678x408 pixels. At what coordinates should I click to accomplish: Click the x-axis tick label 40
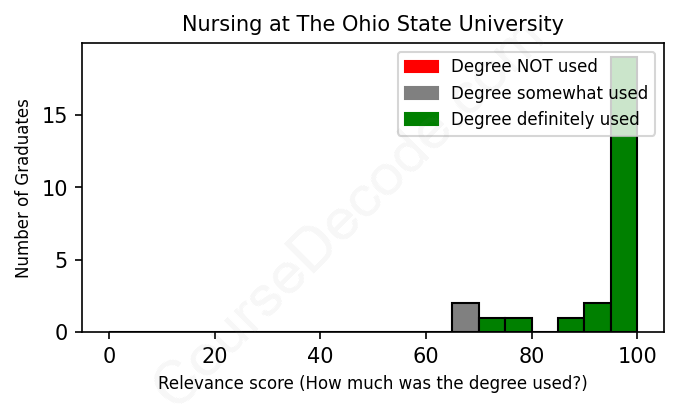pos(320,354)
